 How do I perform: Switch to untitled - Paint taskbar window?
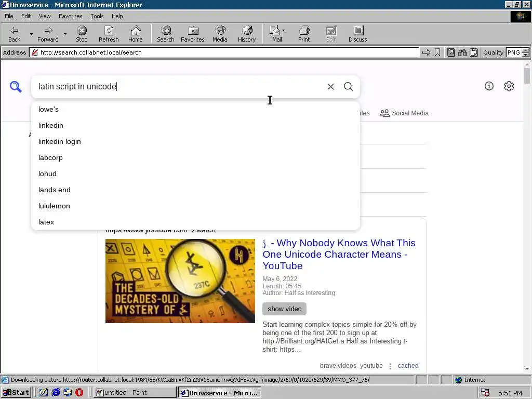[x=135, y=393]
